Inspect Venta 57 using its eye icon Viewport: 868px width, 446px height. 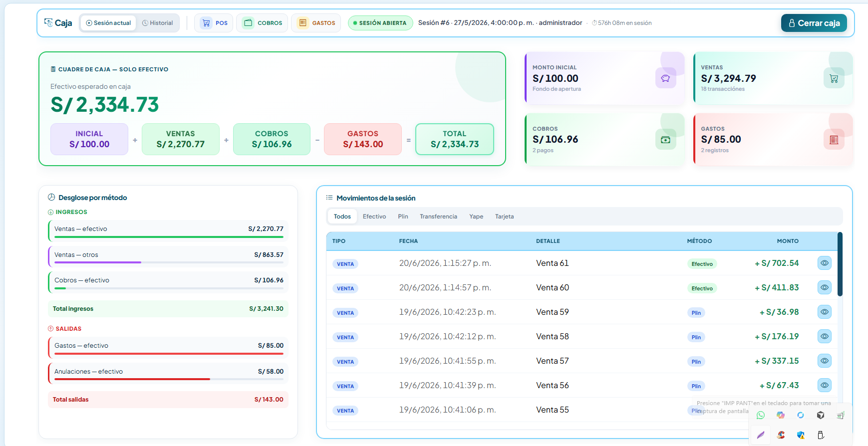(825, 361)
